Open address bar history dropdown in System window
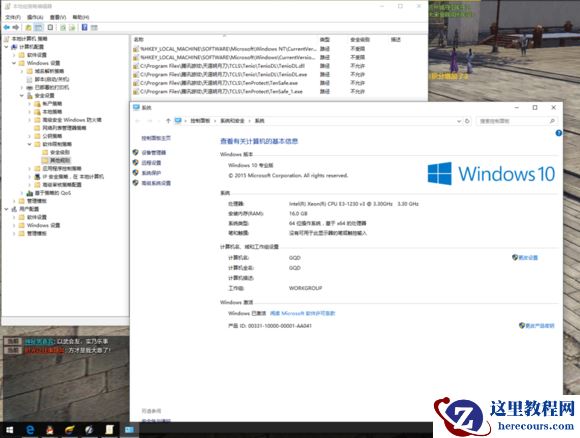580x438 pixels. [x=459, y=121]
